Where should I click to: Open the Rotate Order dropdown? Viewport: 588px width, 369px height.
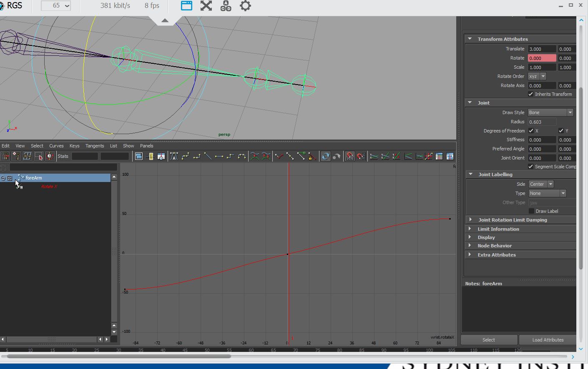[x=537, y=76]
